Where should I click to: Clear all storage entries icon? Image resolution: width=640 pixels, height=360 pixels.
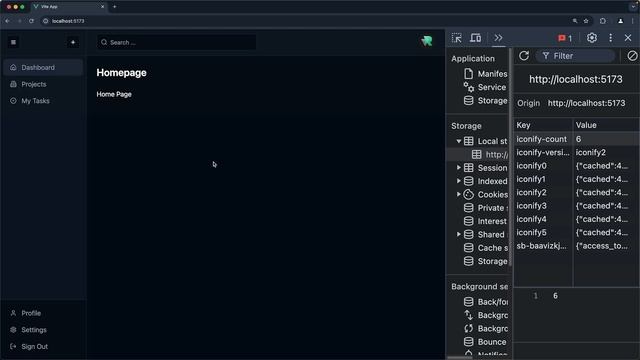click(x=632, y=56)
